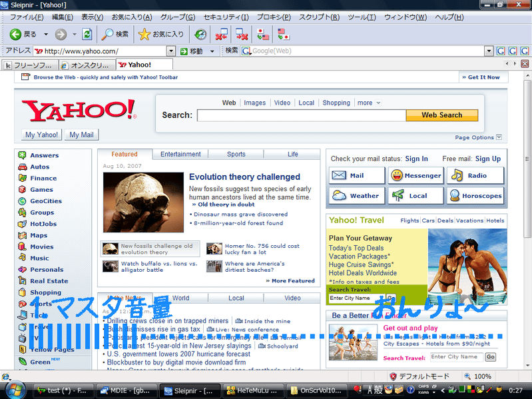Expand the Google search box dropdown
This screenshot has width=532, height=399.
pyautogui.click(x=489, y=51)
